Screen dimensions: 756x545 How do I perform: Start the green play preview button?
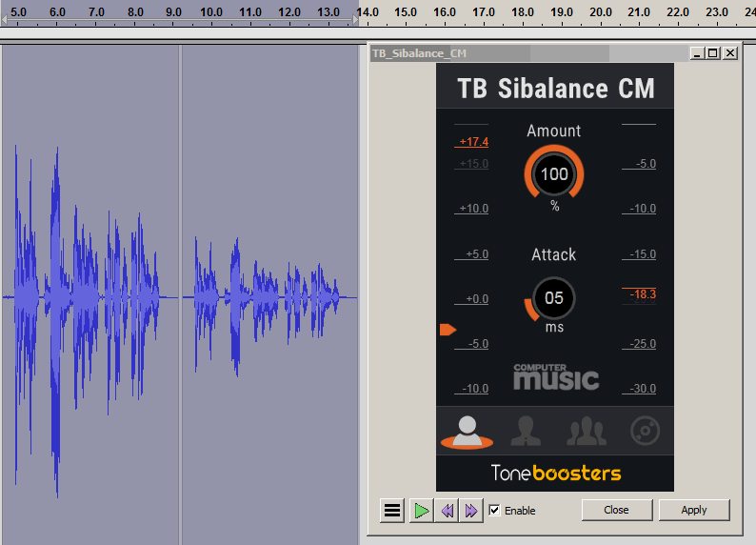point(422,511)
